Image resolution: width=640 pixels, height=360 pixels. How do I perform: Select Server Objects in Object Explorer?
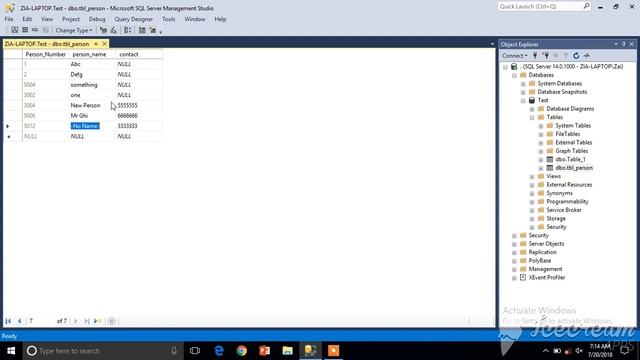pyautogui.click(x=546, y=244)
